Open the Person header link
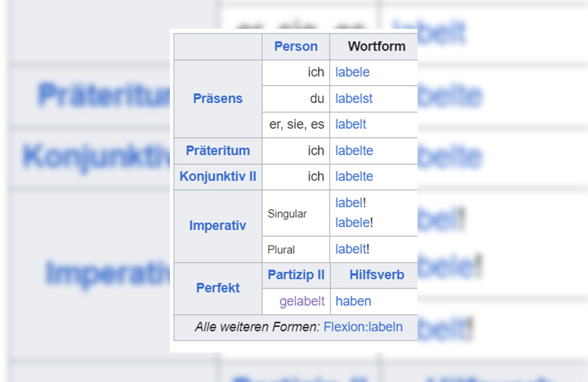 point(296,46)
